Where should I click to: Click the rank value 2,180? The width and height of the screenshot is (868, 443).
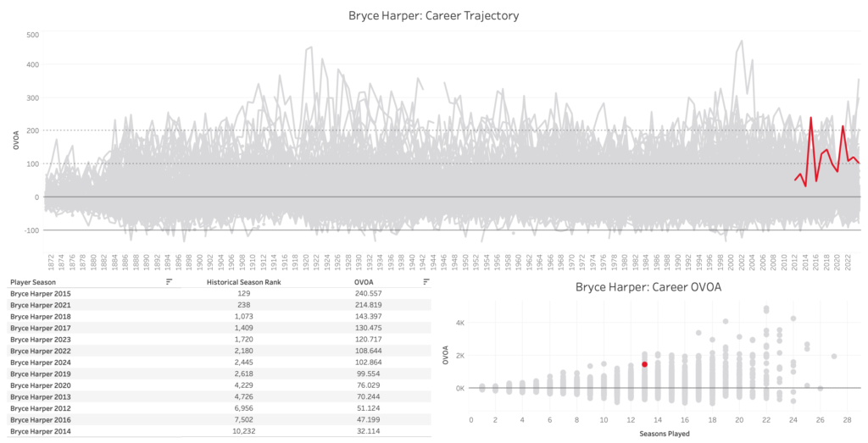(x=243, y=352)
